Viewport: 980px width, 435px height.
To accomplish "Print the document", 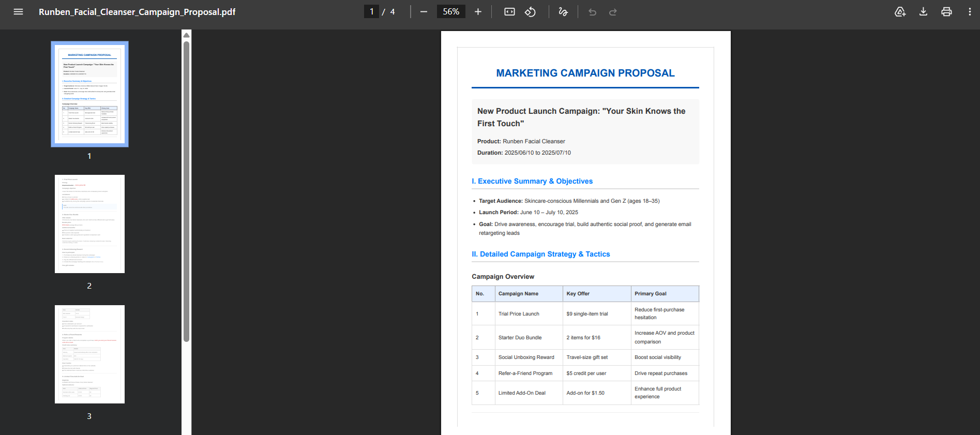I will coord(946,12).
